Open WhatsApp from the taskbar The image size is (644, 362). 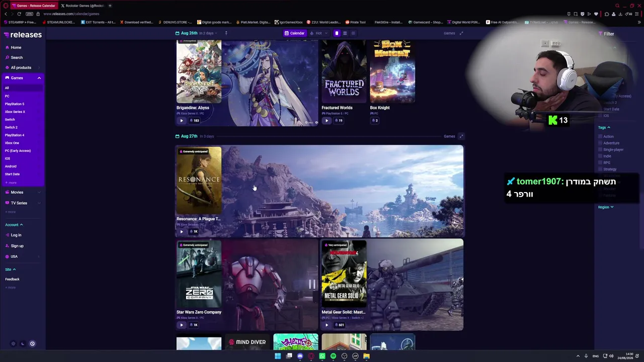322,356
